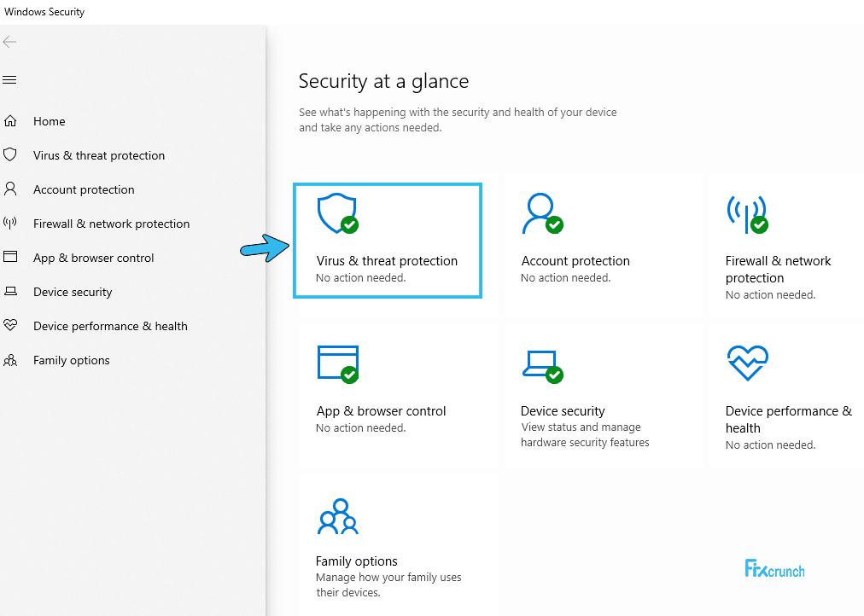
Task: Select Virus & threat protection in sidebar
Action: [99, 155]
